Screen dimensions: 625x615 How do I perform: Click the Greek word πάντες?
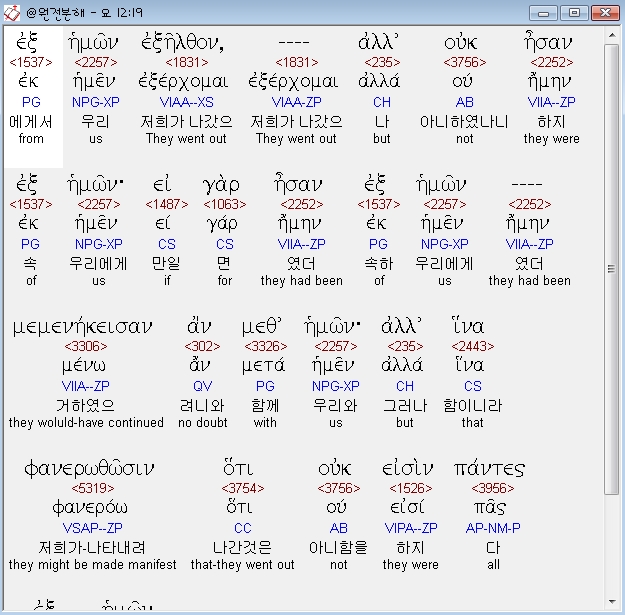(x=489, y=469)
